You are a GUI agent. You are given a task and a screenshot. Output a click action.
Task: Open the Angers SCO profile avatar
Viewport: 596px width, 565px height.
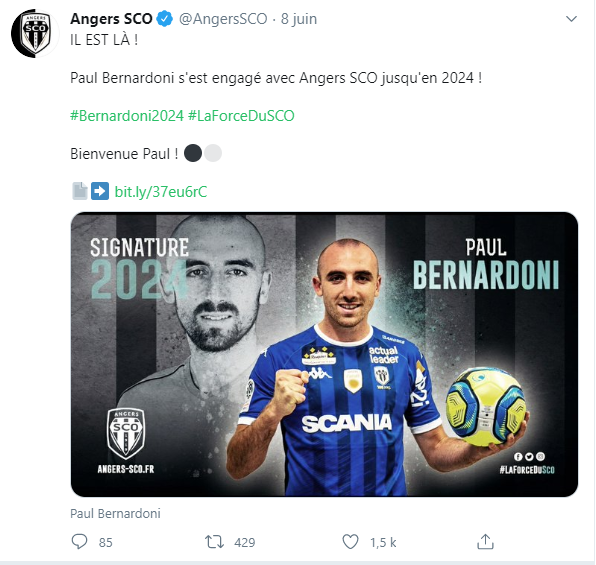point(35,33)
